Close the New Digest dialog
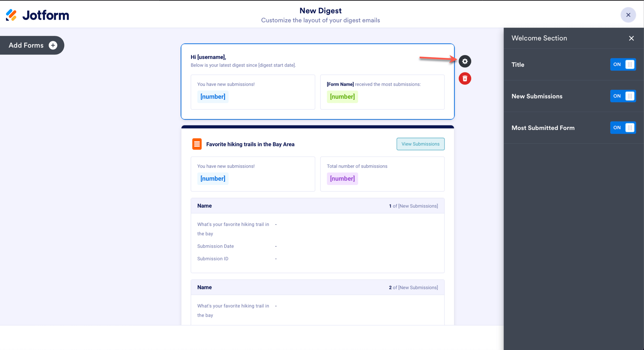The height and width of the screenshot is (350, 644). point(628,15)
